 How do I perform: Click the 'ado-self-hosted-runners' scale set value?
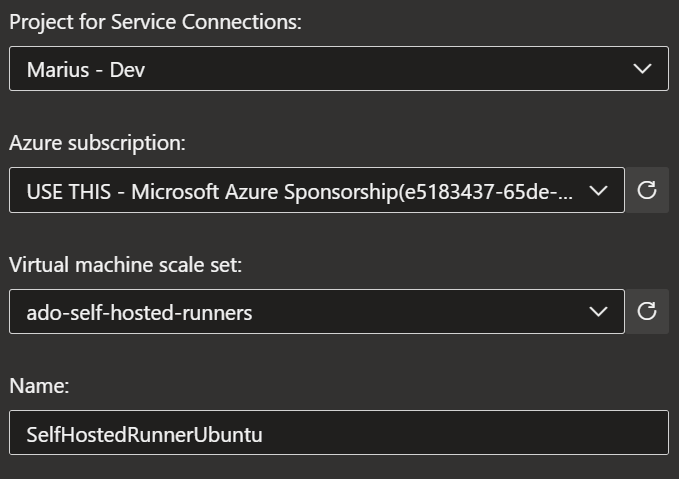(x=139, y=313)
